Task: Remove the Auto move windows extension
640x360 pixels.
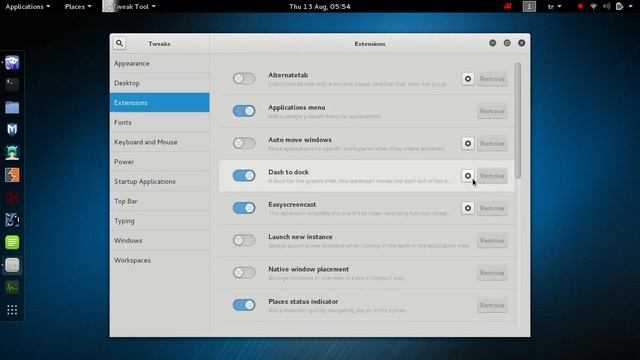Action: point(492,143)
